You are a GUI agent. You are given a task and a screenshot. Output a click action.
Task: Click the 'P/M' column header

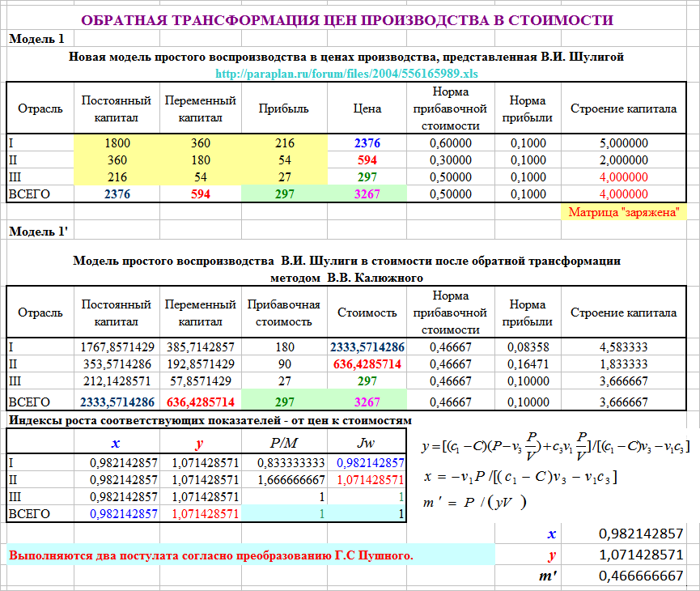[283, 443]
